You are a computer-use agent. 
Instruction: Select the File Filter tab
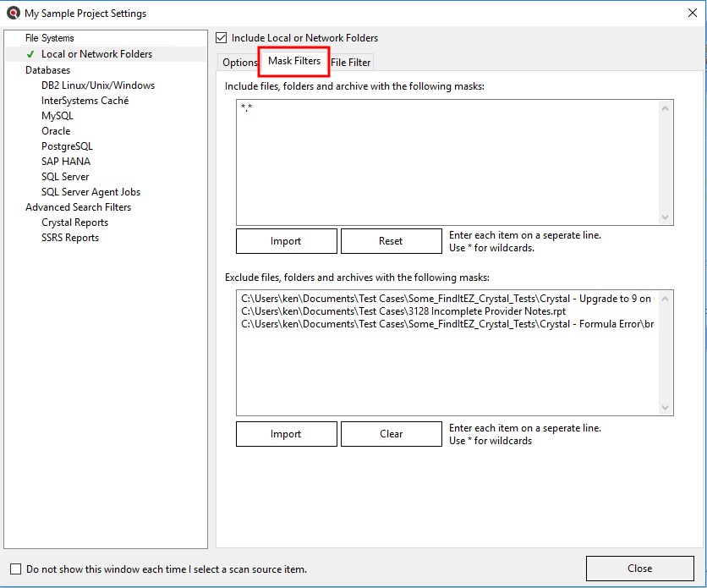(x=350, y=63)
